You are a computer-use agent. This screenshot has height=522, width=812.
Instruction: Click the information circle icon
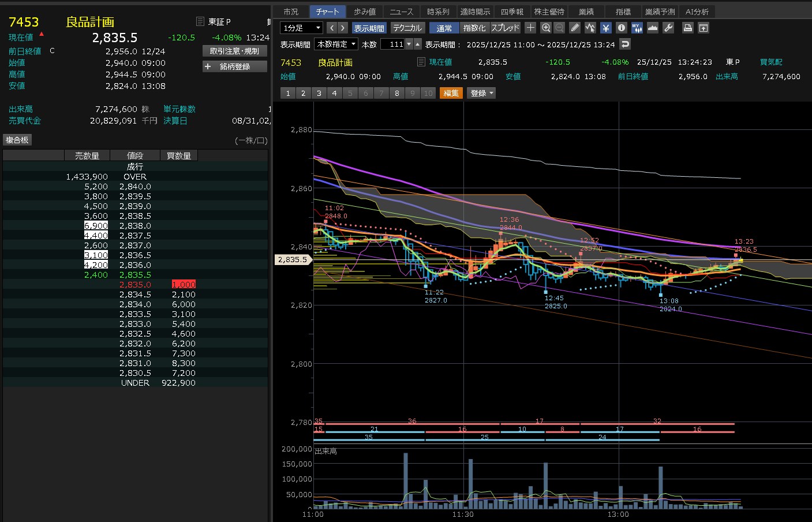(x=621, y=28)
